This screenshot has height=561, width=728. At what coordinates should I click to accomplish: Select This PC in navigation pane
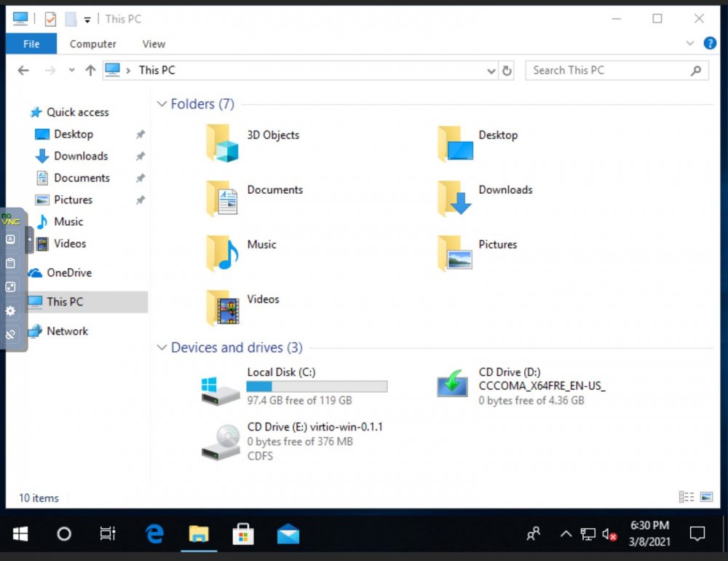click(x=87, y=302)
